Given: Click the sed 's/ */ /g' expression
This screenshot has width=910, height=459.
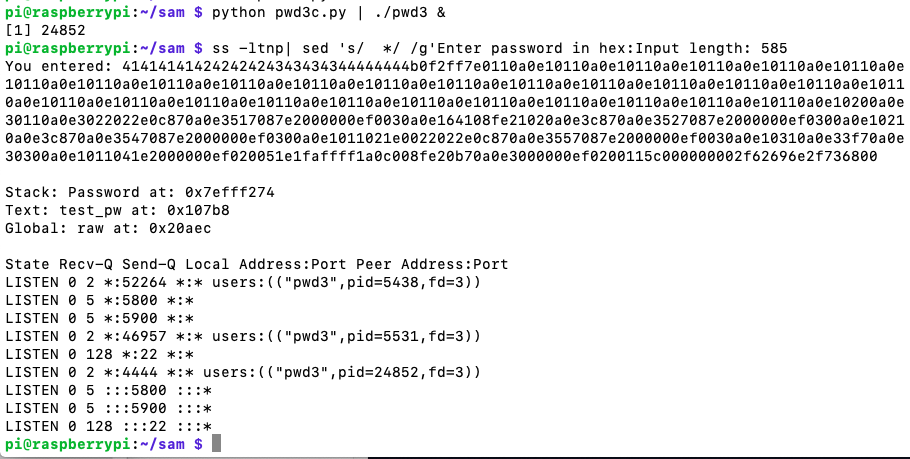Looking at the screenshot, I should pyautogui.click(x=343, y=48).
